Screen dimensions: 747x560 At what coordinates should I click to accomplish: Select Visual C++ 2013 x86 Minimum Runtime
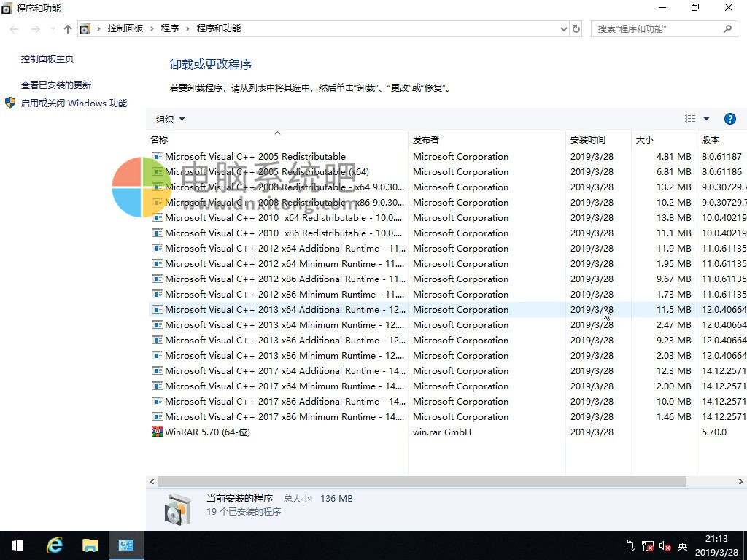(448, 355)
